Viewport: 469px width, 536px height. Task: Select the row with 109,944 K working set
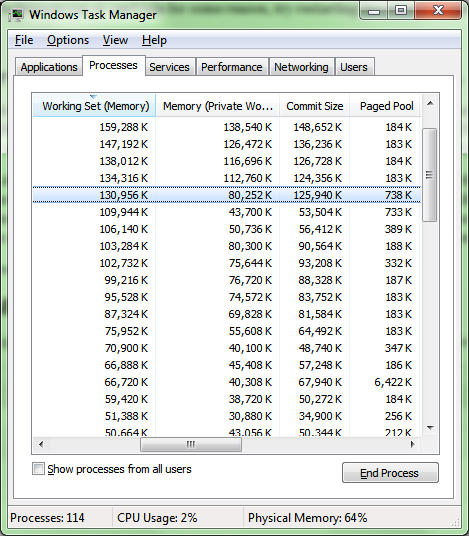coord(227,212)
